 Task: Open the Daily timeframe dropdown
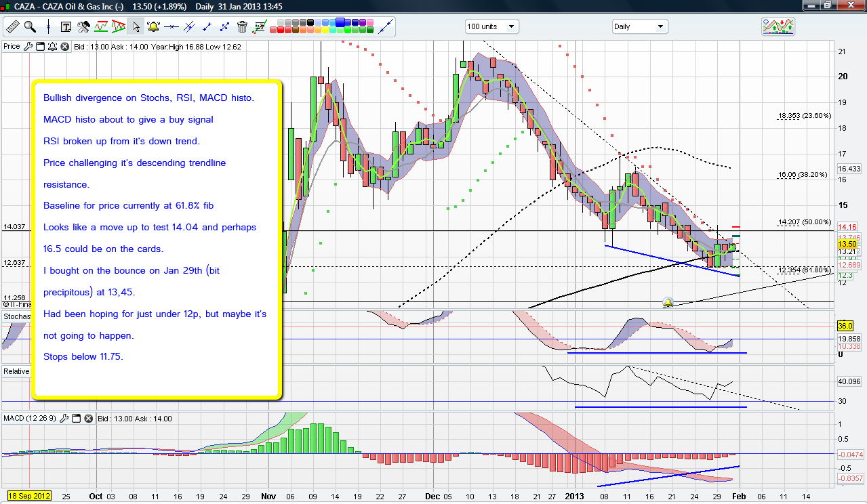pos(640,26)
